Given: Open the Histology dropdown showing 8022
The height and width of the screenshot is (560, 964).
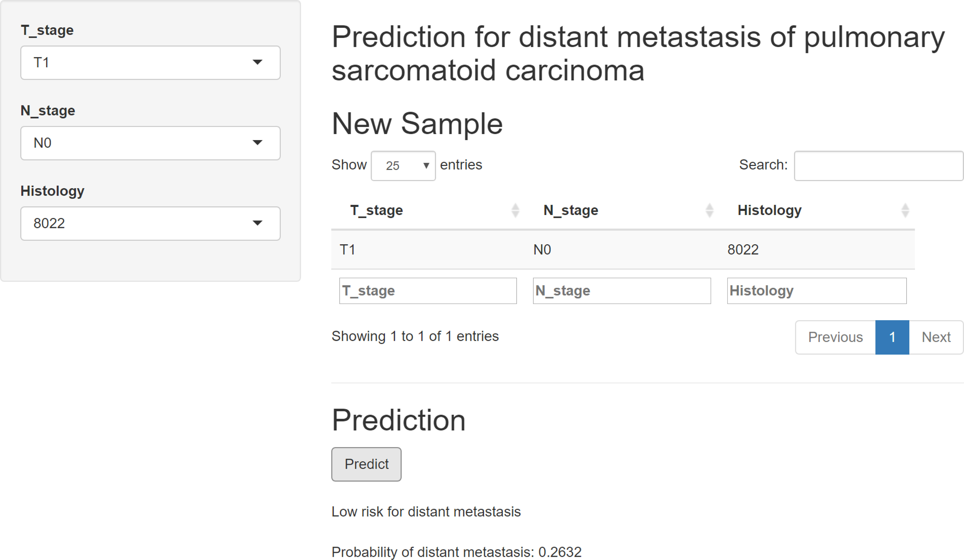Looking at the screenshot, I should pyautogui.click(x=150, y=223).
